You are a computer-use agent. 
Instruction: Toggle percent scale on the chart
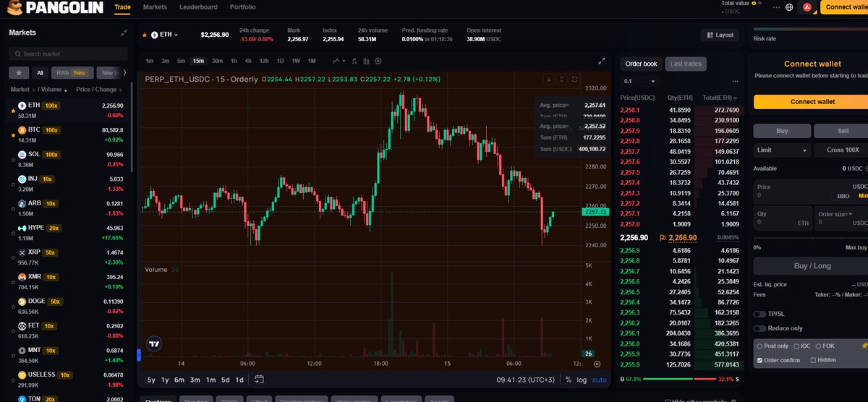point(569,380)
